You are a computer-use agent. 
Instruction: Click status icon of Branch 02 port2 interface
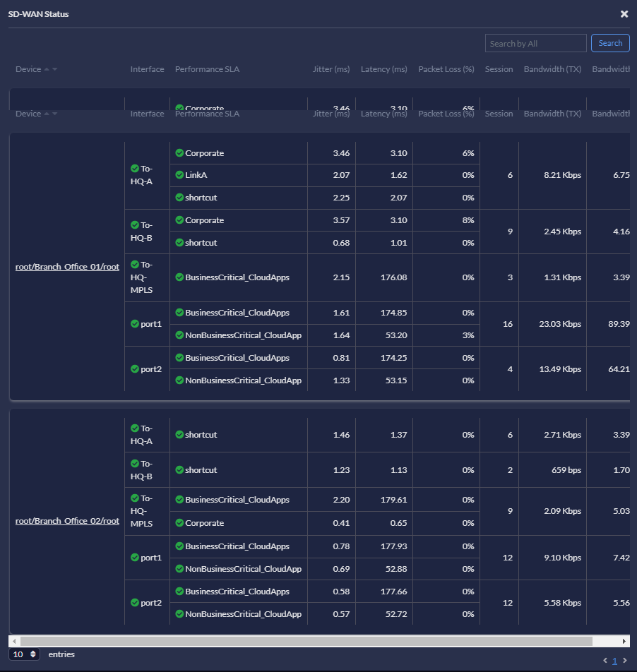click(x=135, y=603)
